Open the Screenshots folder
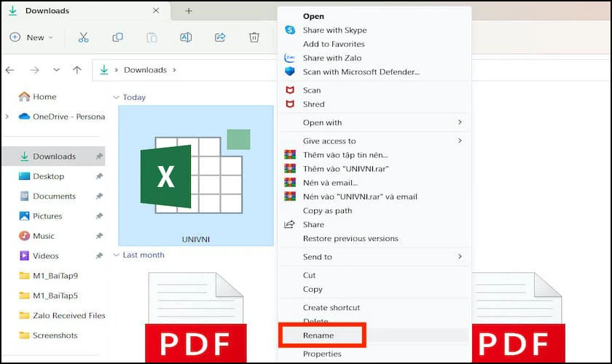 (x=48, y=336)
